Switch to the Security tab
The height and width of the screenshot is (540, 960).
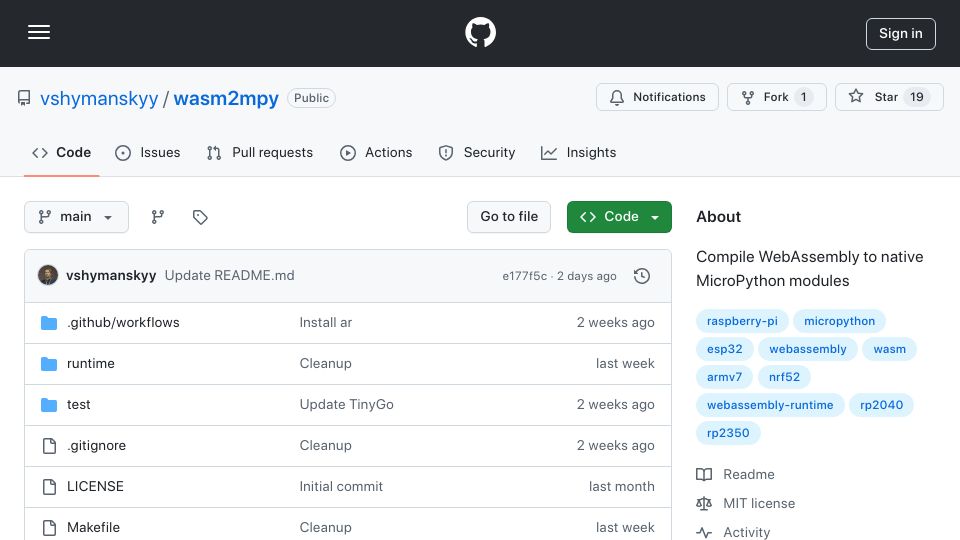pos(477,152)
